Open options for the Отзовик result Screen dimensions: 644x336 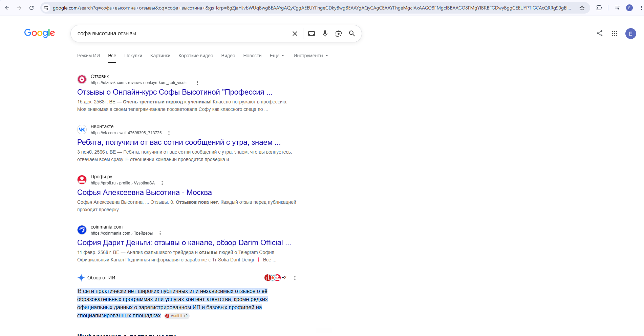[x=197, y=83]
